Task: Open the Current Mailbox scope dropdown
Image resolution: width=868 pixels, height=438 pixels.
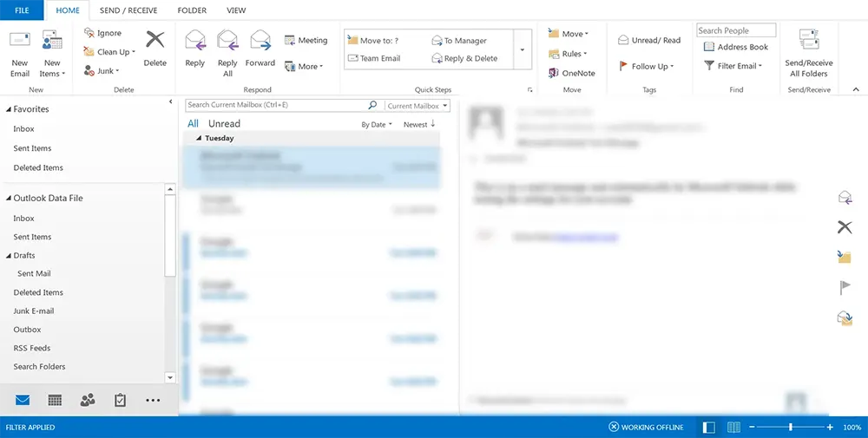Action: [418, 106]
